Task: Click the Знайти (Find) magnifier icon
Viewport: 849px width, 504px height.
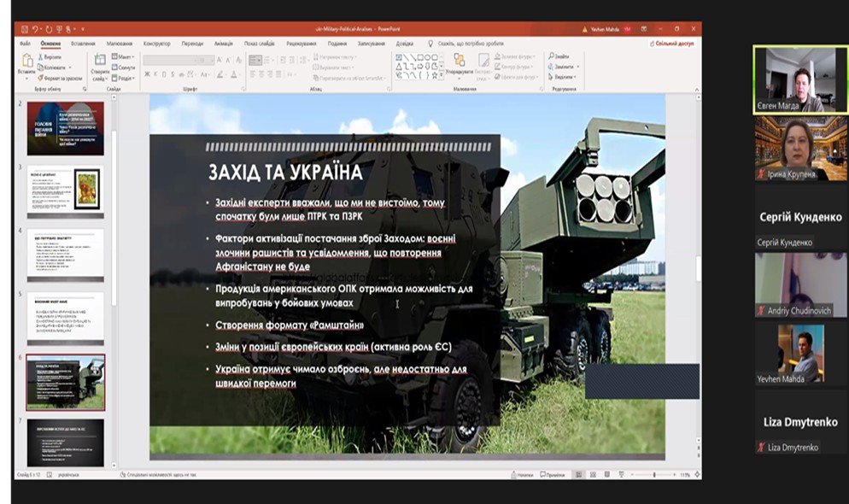Action: tap(551, 56)
